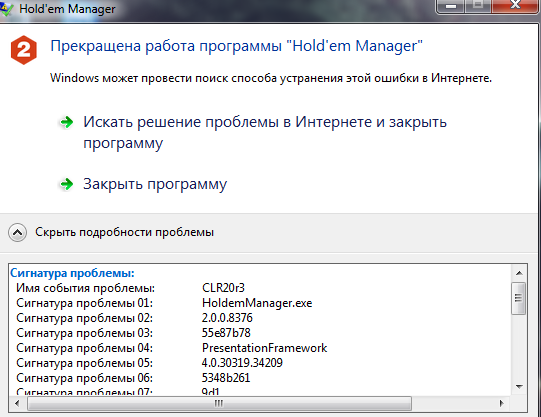This screenshot has width=541, height=417.
Task: Collapse details with the round chevron button
Action: pos(17,232)
